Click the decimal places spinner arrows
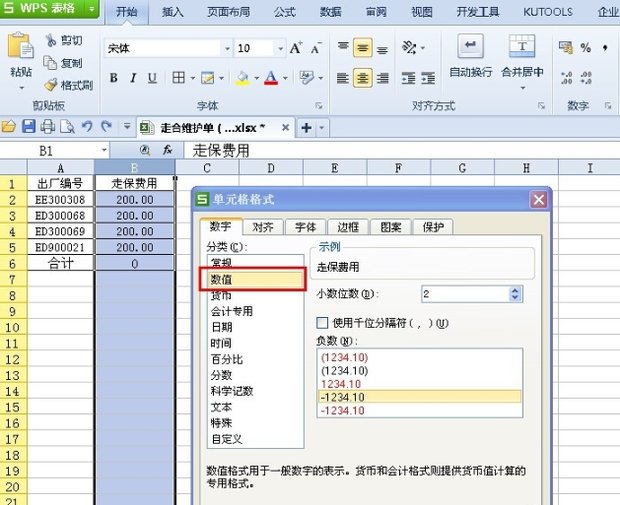 tap(515, 294)
